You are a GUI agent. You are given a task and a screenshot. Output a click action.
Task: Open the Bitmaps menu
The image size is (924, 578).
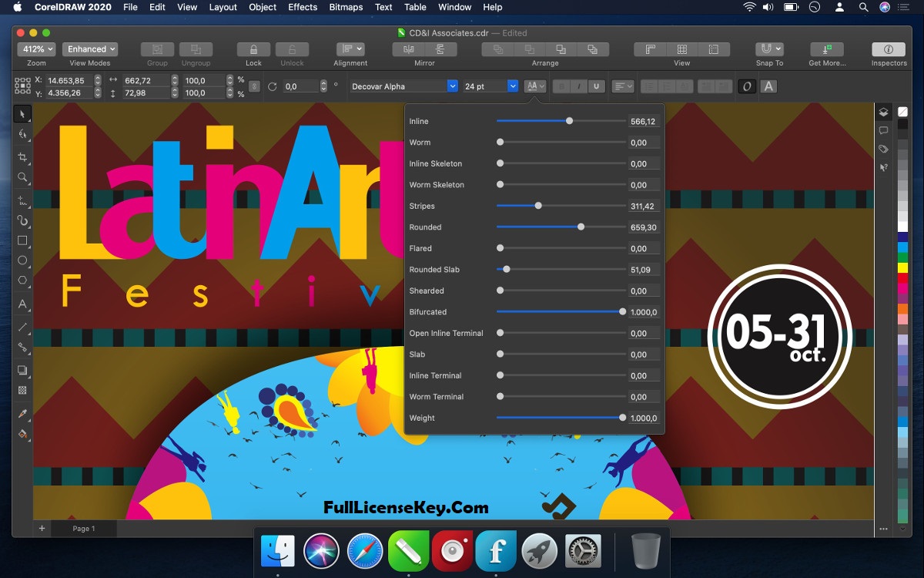click(x=346, y=7)
